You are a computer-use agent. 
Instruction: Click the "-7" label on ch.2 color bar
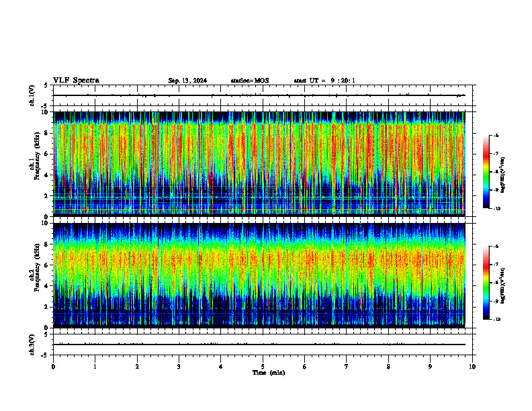point(496,265)
